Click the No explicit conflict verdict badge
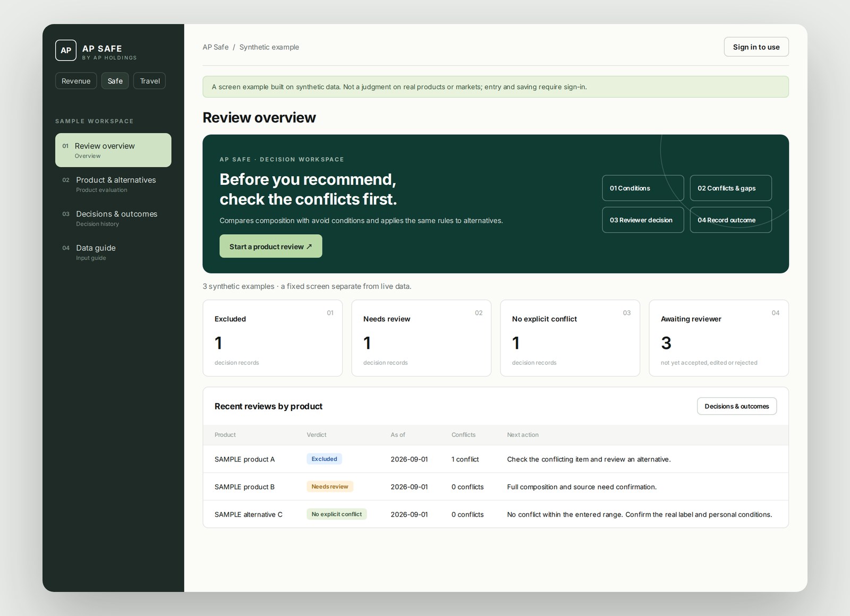850x616 pixels. 337,514
